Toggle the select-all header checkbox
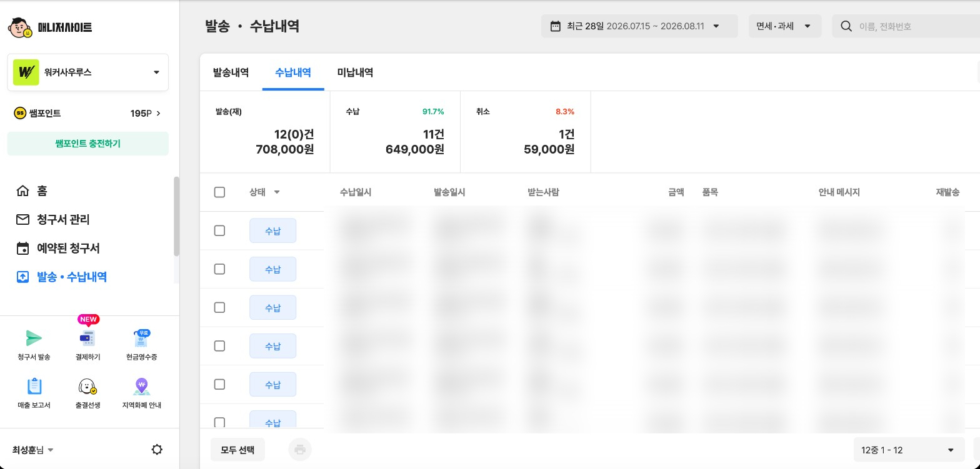Image resolution: width=980 pixels, height=469 pixels. coord(219,192)
